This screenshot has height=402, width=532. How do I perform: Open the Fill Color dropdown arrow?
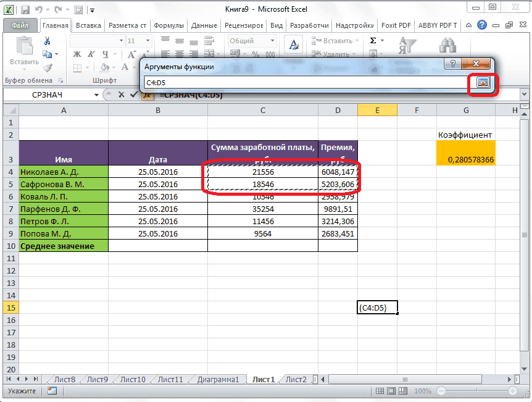[114, 67]
